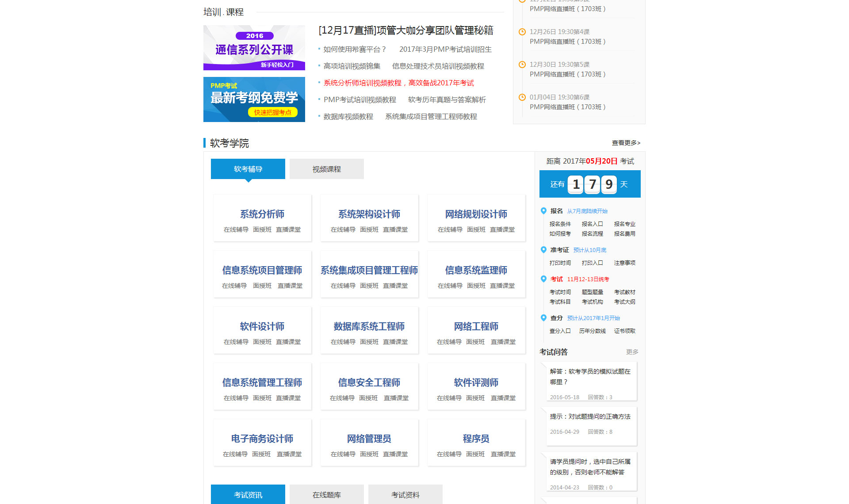Click location pin icon beside 报名

coord(543,211)
